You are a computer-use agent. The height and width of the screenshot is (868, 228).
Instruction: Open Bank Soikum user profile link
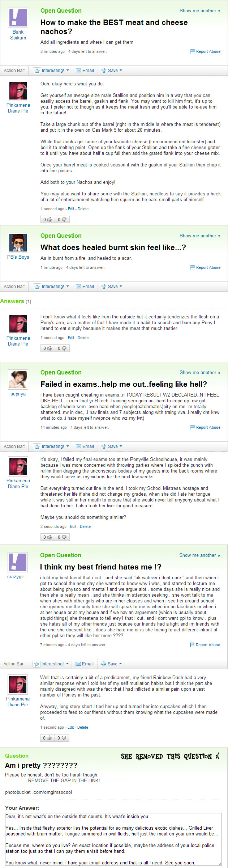click(x=18, y=35)
